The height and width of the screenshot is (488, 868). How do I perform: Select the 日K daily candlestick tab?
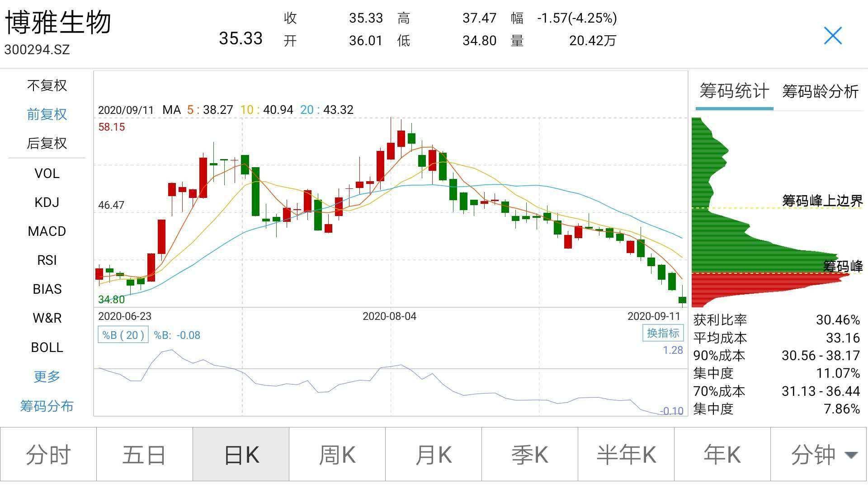point(241,454)
